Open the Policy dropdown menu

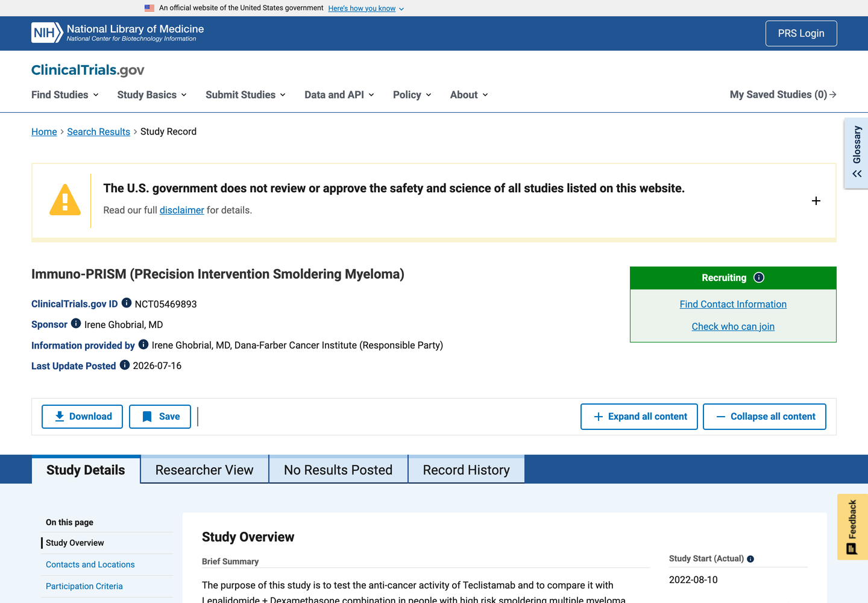click(412, 95)
